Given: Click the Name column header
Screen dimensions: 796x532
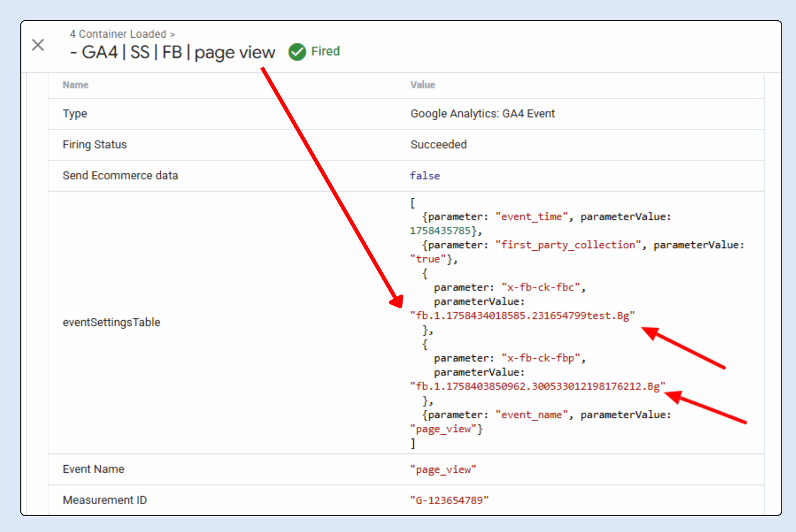Looking at the screenshot, I should tap(75, 85).
